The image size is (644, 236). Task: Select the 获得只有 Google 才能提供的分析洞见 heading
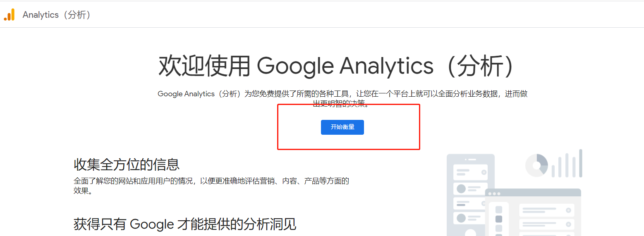click(x=185, y=224)
